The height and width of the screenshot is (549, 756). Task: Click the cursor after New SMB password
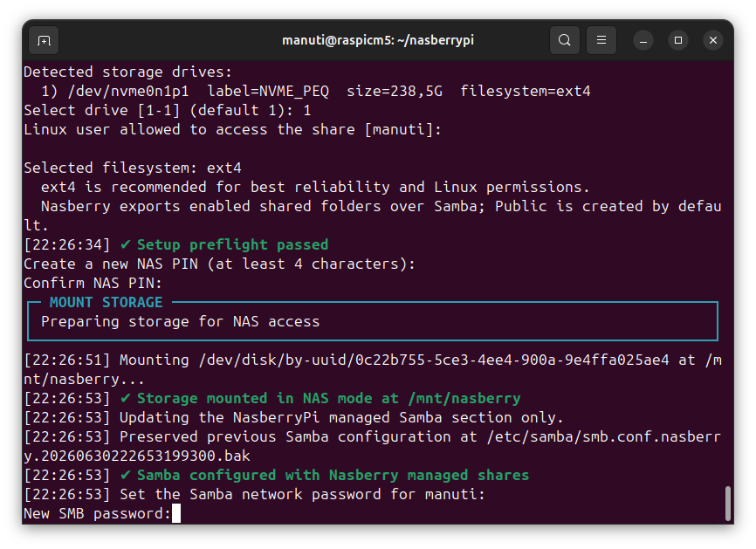click(176, 513)
